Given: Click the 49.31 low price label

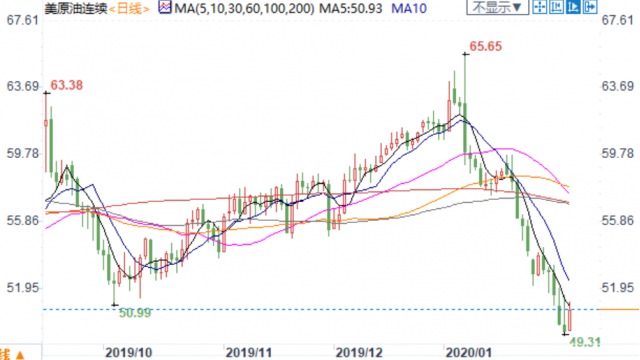Looking at the screenshot, I should pos(585,342).
